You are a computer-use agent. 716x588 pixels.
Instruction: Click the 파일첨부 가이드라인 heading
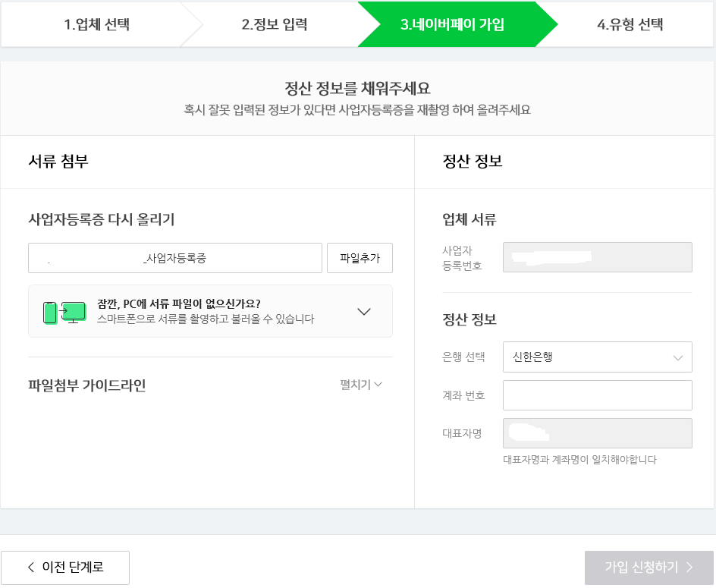coord(87,385)
